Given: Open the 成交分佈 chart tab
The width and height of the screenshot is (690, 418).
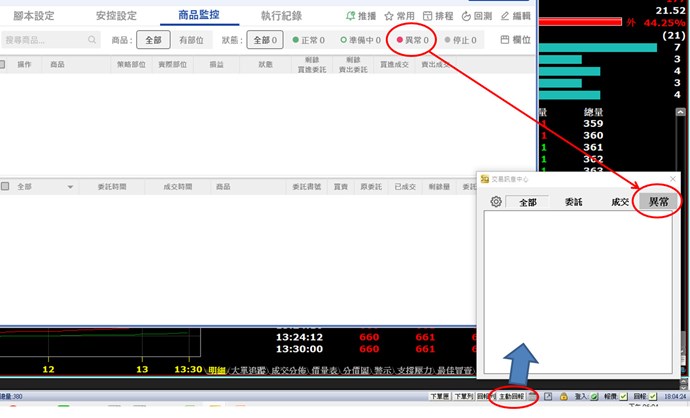Looking at the screenshot, I should (289, 370).
